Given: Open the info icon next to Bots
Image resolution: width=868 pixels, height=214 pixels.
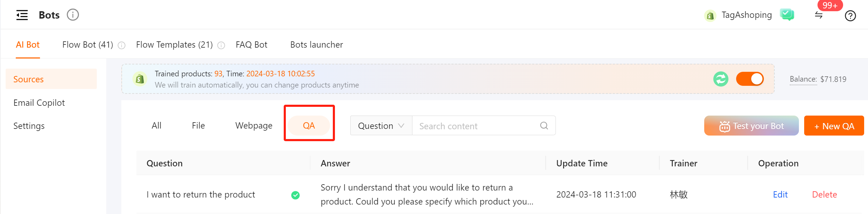Looking at the screenshot, I should tap(73, 15).
